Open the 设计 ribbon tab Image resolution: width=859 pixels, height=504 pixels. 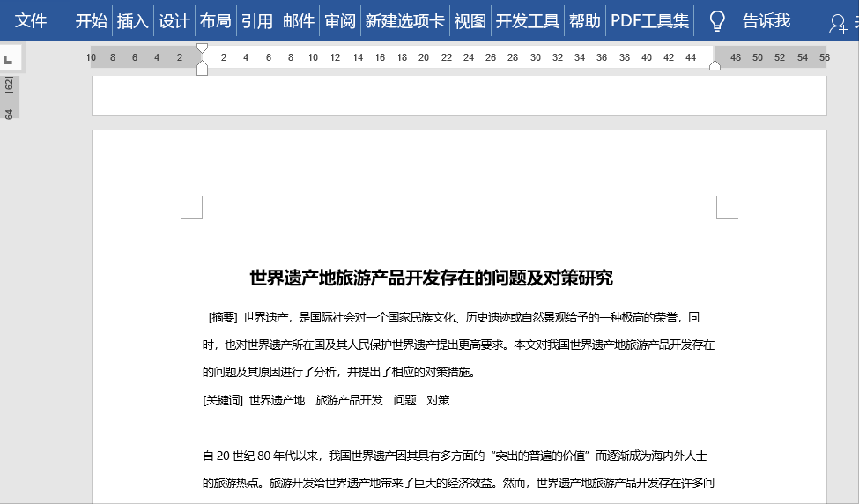pyautogui.click(x=174, y=21)
